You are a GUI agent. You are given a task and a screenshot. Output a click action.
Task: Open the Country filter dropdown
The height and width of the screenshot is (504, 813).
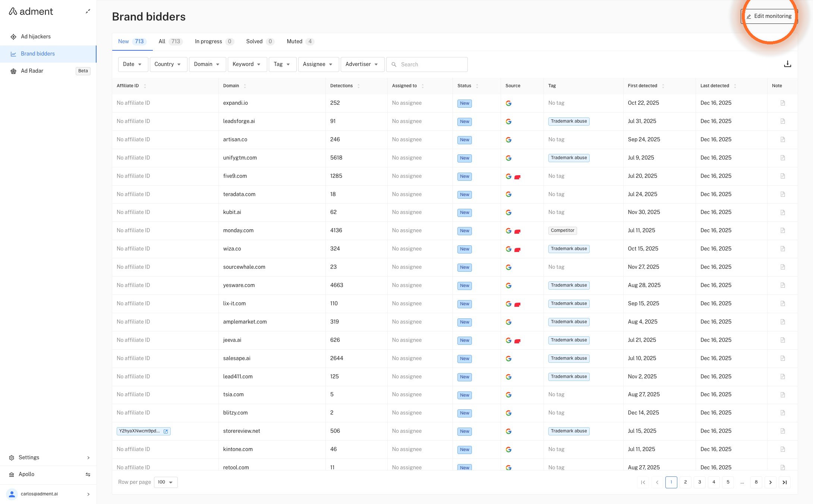coord(168,64)
